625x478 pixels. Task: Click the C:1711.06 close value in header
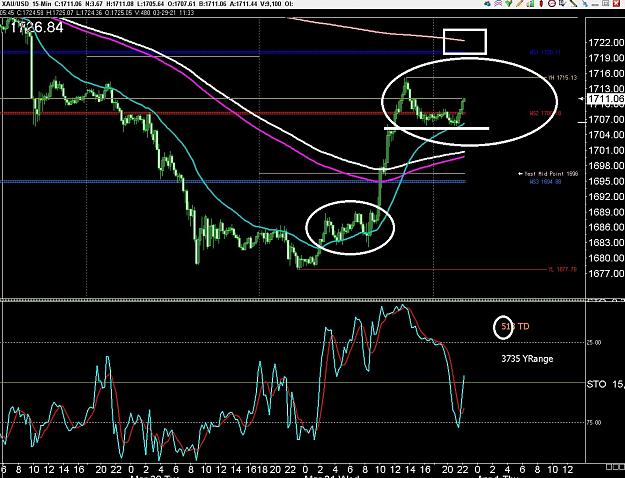tap(68, 4)
